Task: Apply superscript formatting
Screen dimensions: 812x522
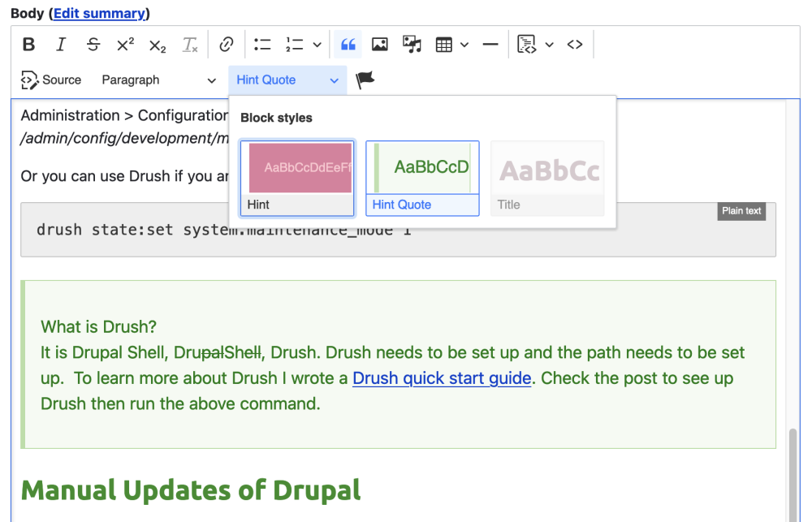Action: pyautogui.click(x=125, y=45)
